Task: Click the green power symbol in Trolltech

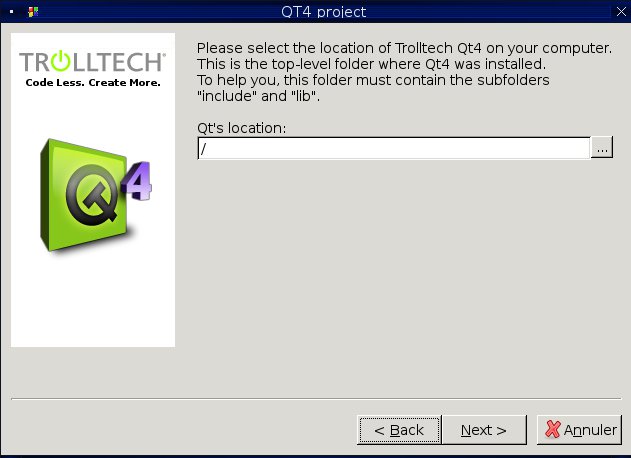Action: tap(60, 61)
